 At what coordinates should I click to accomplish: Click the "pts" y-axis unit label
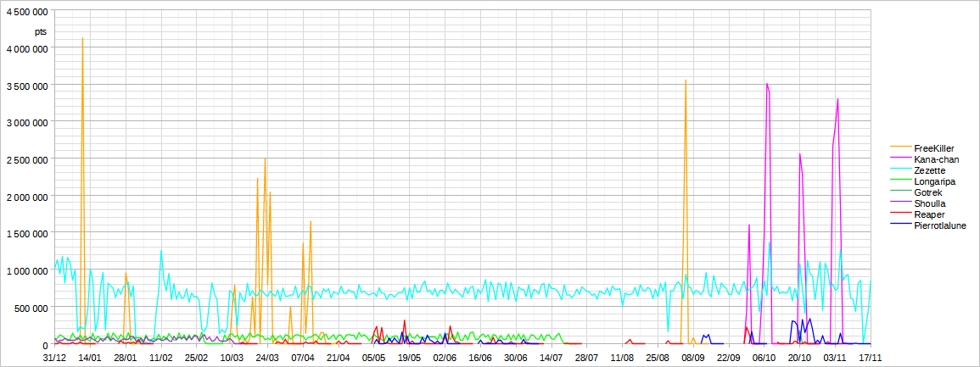pos(41,31)
